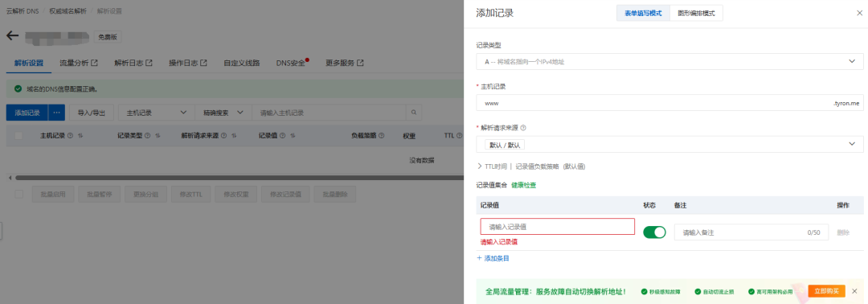Click the table's horizontal scrollbar
Image resolution: width=868 pixels, height=304 pixels.
238,178
